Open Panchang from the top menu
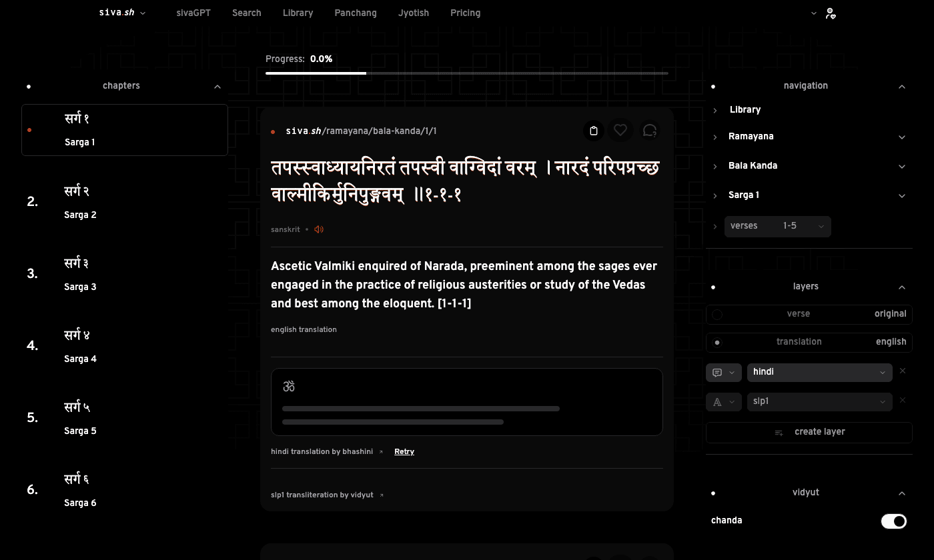Screen dimensions: 934x560 point(356,13)
